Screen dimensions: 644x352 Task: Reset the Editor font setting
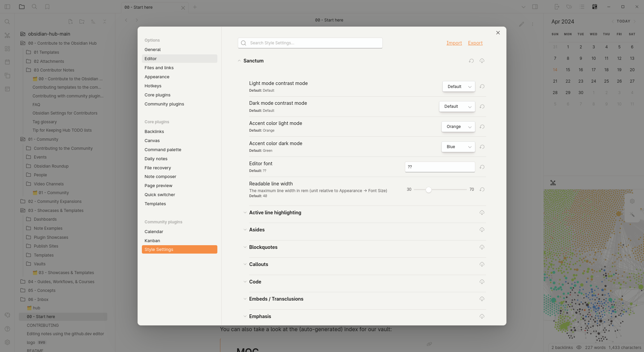[482, 167]
